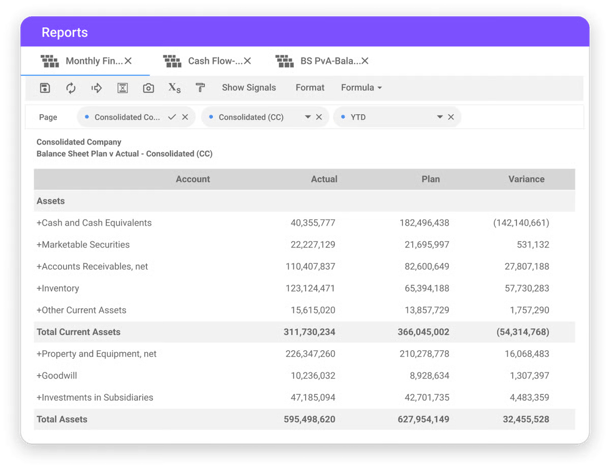Remove the YTD page filter
This screenshot has width=610, height=469.
pos(452,117)
